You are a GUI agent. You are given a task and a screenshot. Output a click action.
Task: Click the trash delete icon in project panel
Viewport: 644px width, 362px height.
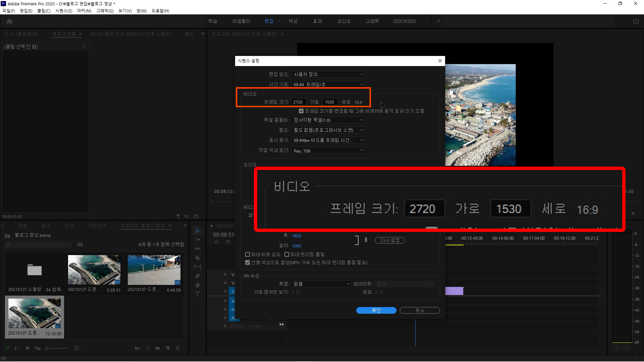(x=177, y=348)
